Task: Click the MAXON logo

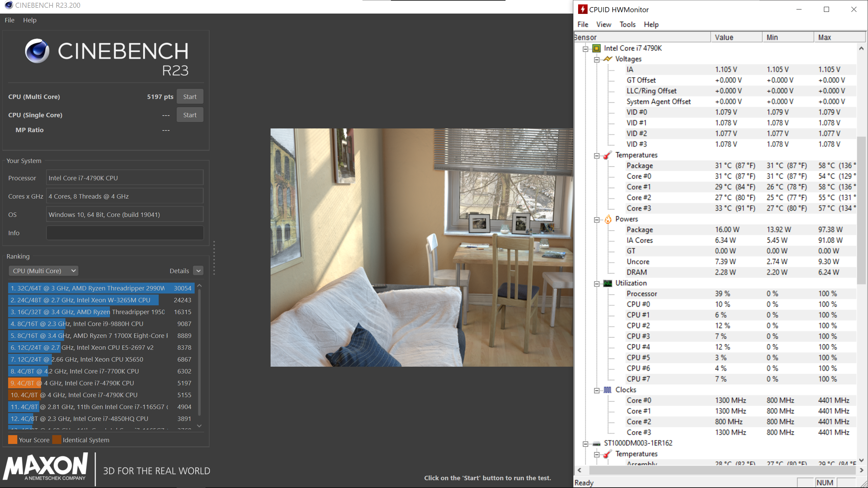Action: [46, 467]
